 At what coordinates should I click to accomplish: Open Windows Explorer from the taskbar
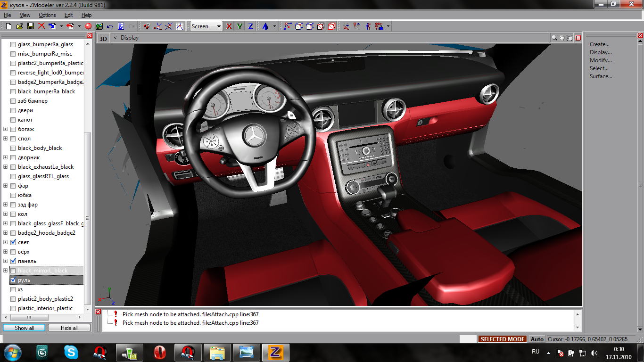point(217,353)
